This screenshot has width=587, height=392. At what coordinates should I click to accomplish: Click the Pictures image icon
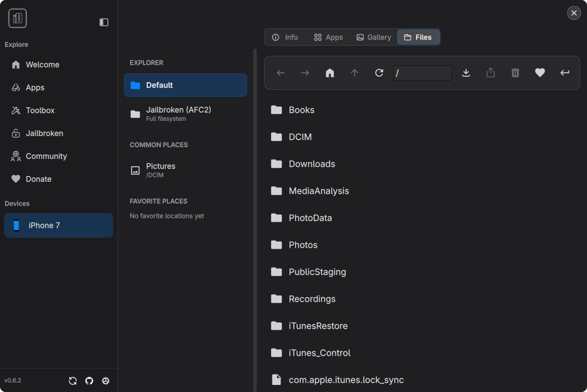click(x=135, y=171)
